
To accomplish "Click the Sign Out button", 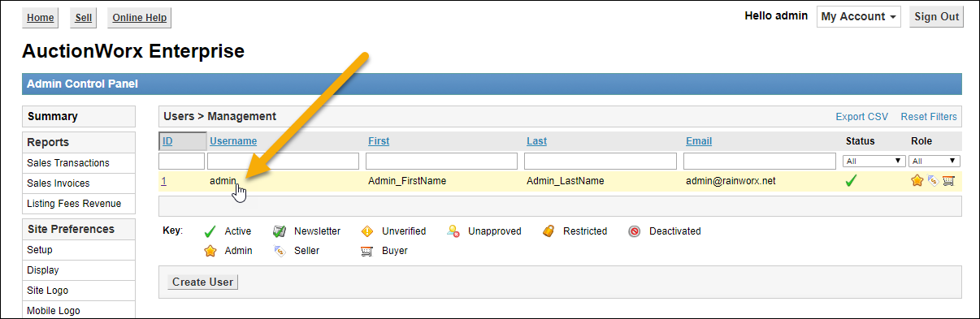I will click(936, 16).
